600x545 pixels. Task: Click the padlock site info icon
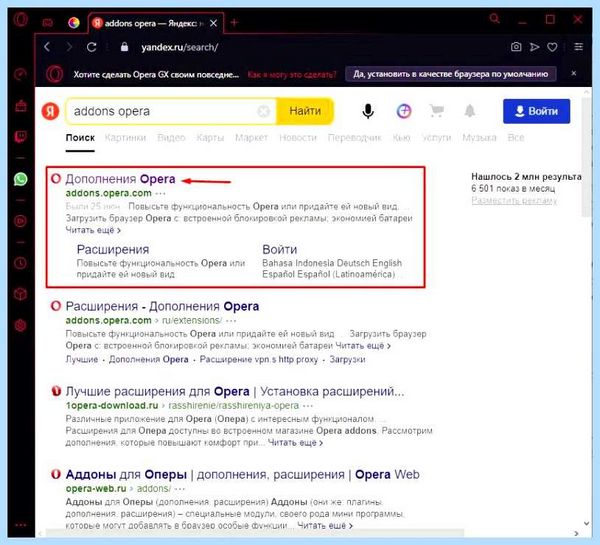pos(124,47)
